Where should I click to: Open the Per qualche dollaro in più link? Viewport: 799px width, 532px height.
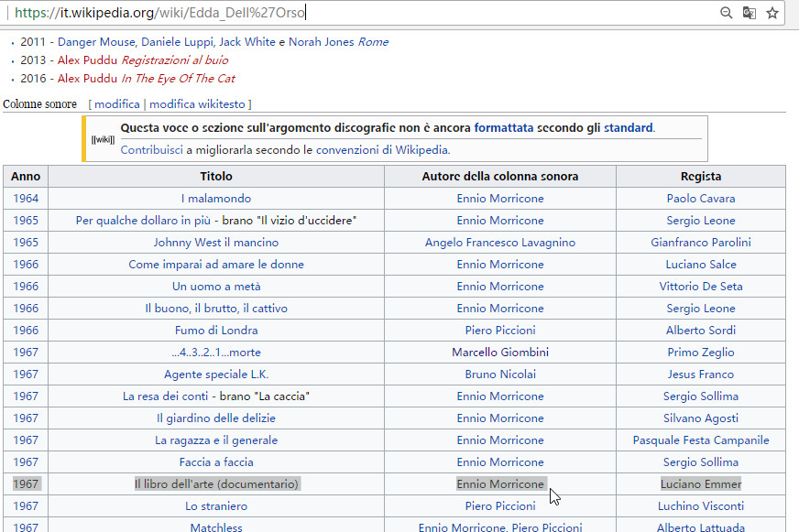pyautogui.click(x=143, y=221)
